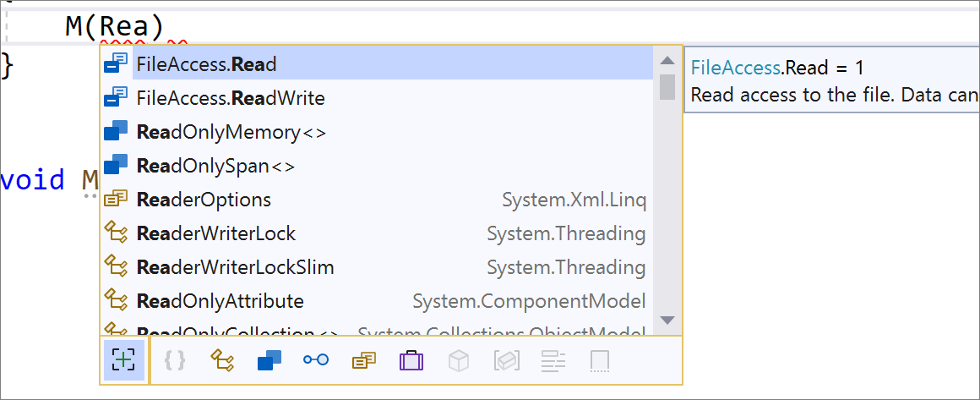Pick ReadOnlySpan<> from the completion list

(378, 165)
